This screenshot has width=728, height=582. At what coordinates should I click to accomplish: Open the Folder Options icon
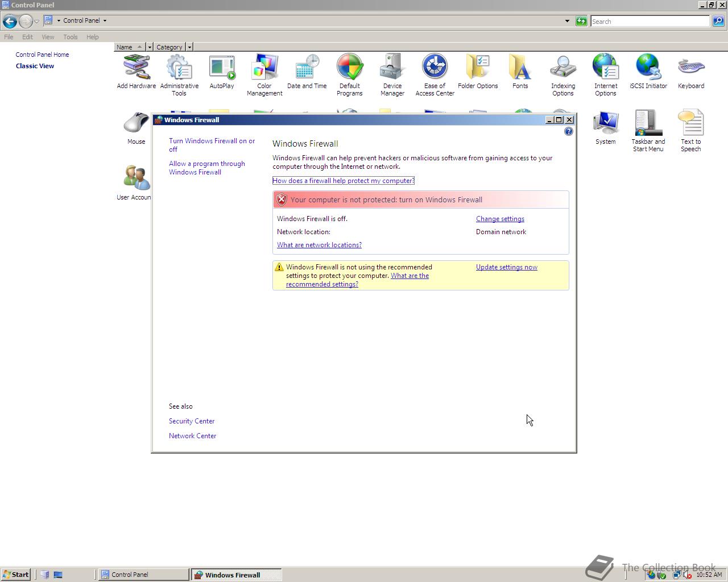coord(478,72)
